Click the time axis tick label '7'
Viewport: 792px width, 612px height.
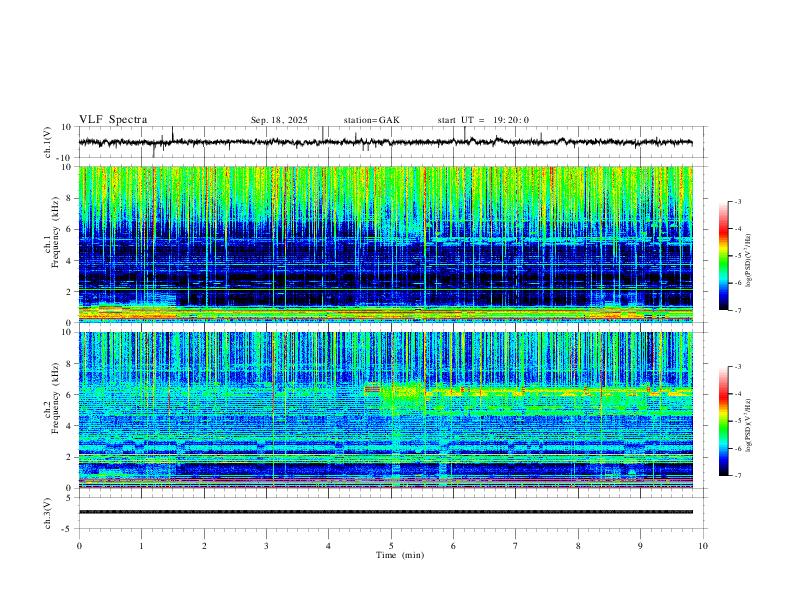[516, 546]
